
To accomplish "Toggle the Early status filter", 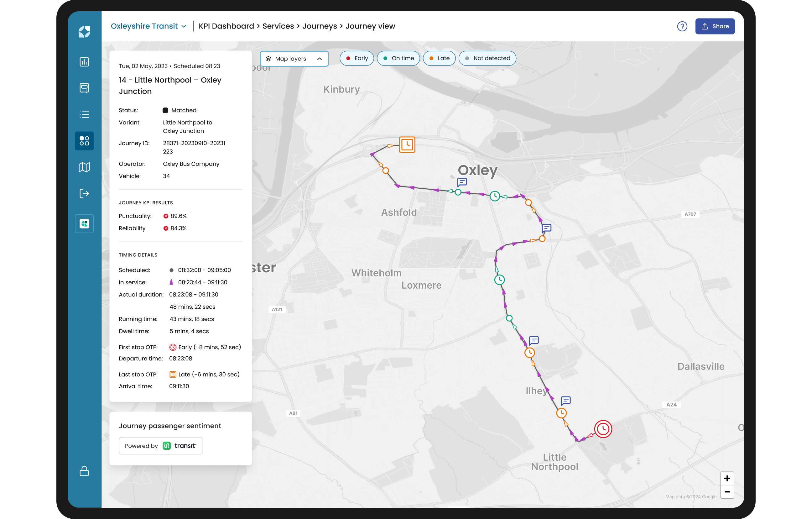I will 357,58.
